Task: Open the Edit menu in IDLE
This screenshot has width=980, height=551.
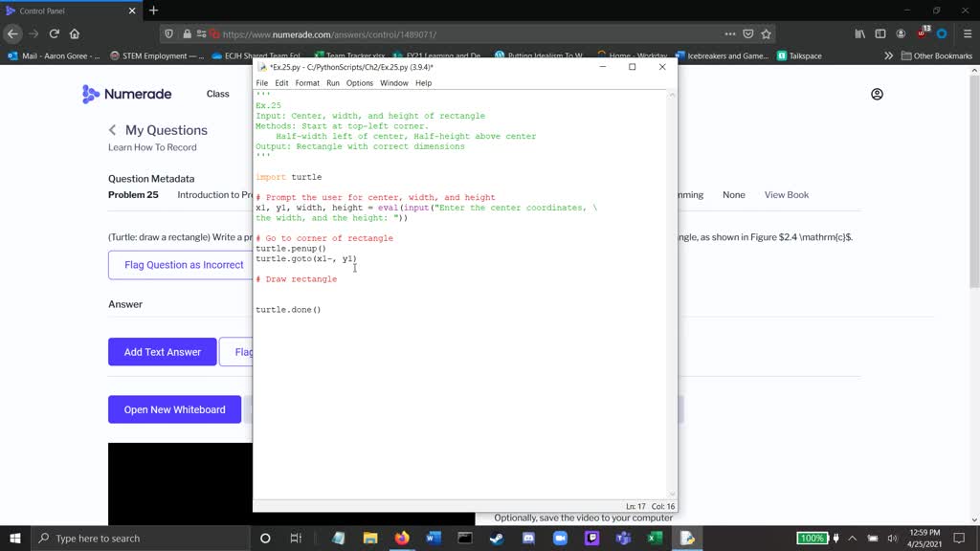Action: pyautogui.click(x=282, y=83)
